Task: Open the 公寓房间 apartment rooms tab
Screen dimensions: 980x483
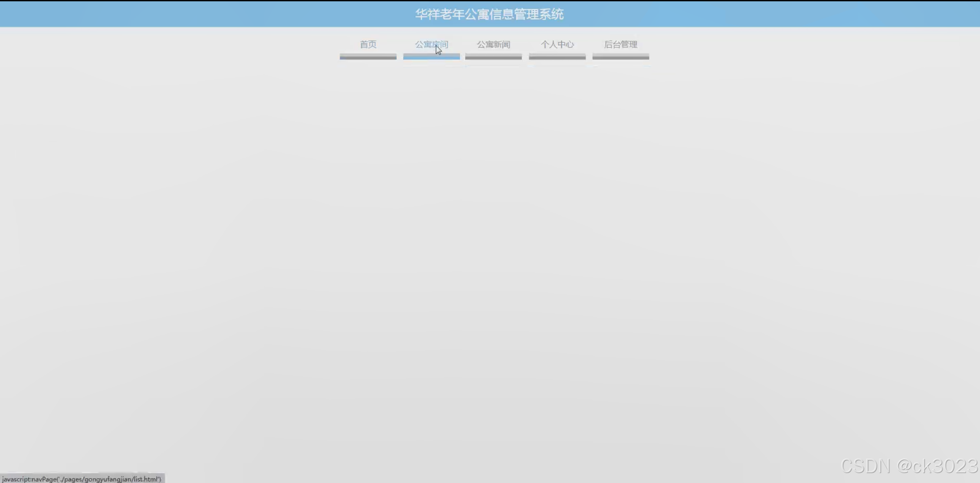Action: click(x=431, y=44)
